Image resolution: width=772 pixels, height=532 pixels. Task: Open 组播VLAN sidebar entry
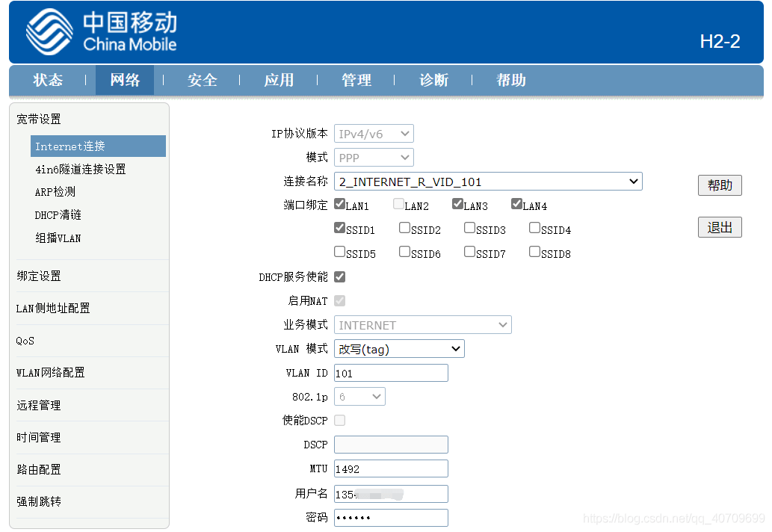tap(58, 238)
